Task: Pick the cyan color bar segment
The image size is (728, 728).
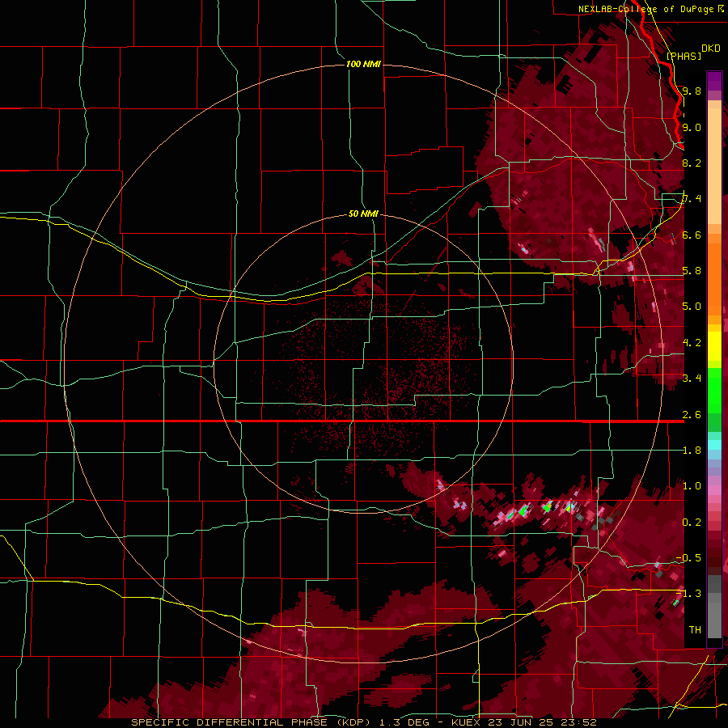Action: pos(714,445)
